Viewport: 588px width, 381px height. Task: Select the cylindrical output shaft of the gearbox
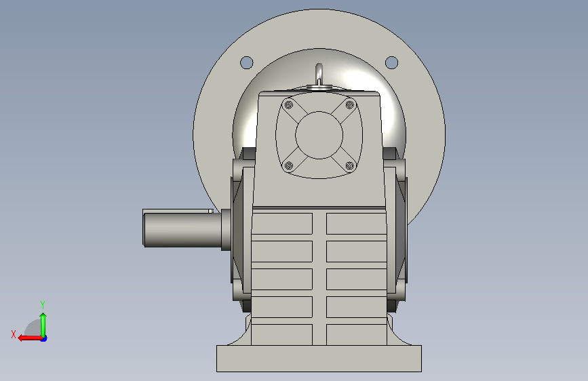pos(182,230)
